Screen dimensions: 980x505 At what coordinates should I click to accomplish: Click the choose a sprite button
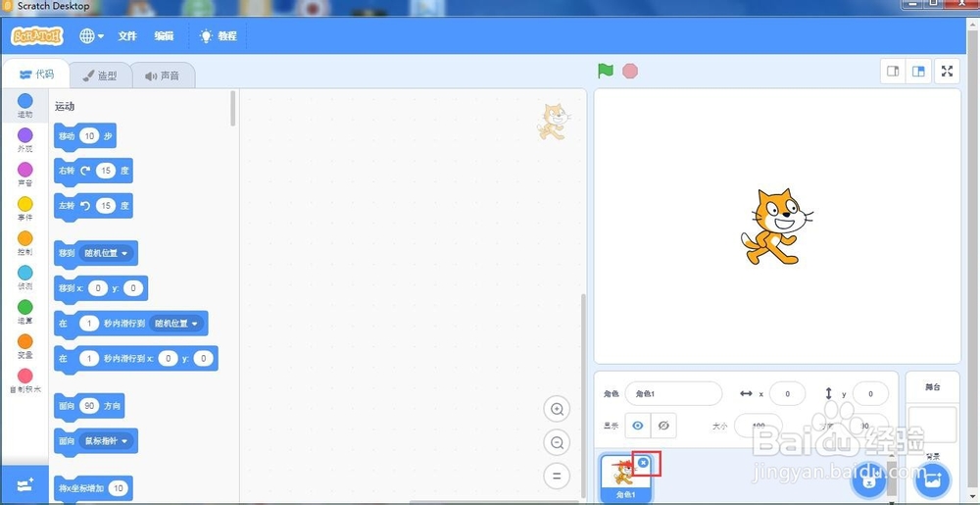[868, 481]
